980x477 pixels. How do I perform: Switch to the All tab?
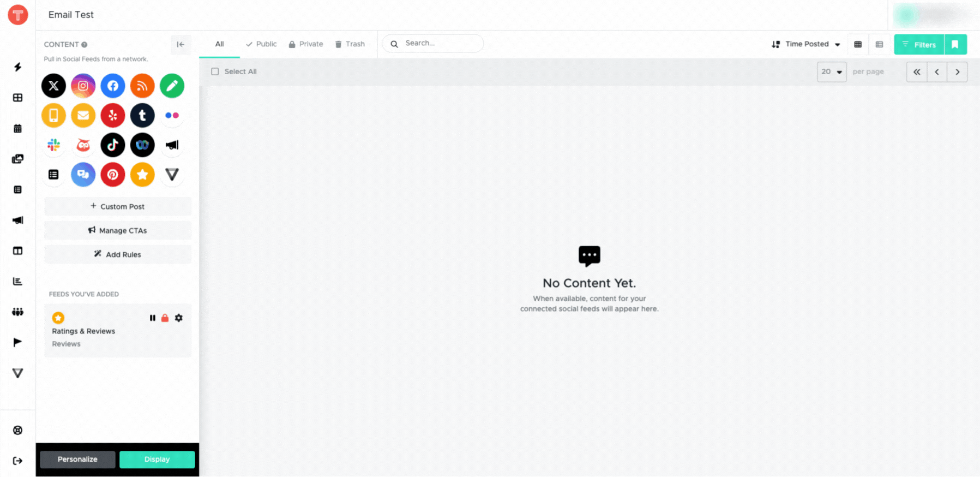pos(219,44)
